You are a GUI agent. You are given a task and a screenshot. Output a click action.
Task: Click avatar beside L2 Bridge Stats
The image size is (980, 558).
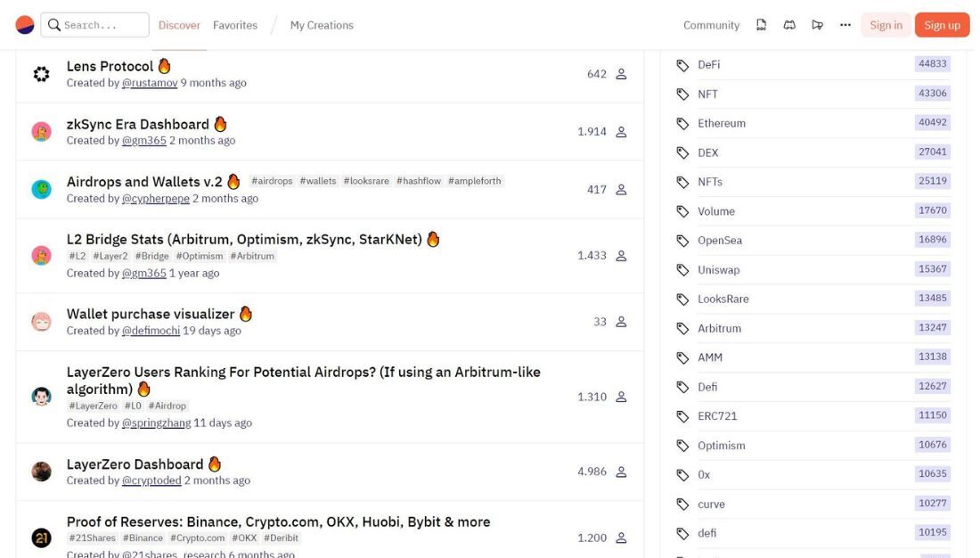[x=41, y=255]
